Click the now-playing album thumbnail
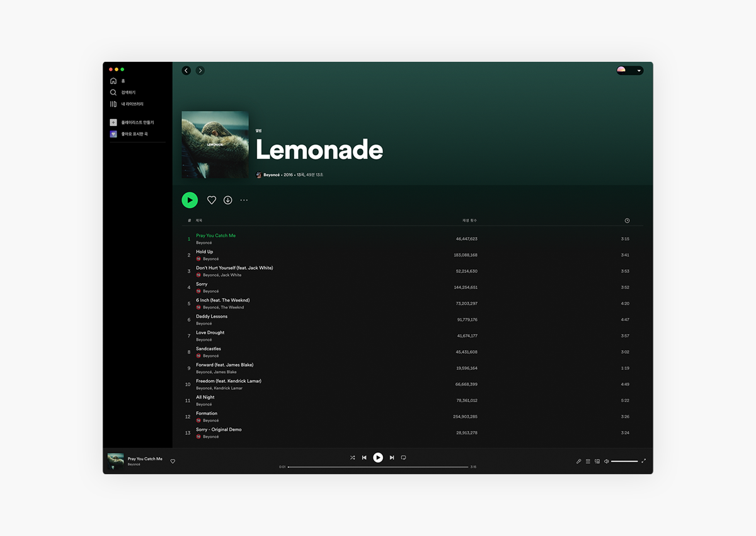Image resolution: width=756 pixels, height=536 pixels. click(115, 461)
